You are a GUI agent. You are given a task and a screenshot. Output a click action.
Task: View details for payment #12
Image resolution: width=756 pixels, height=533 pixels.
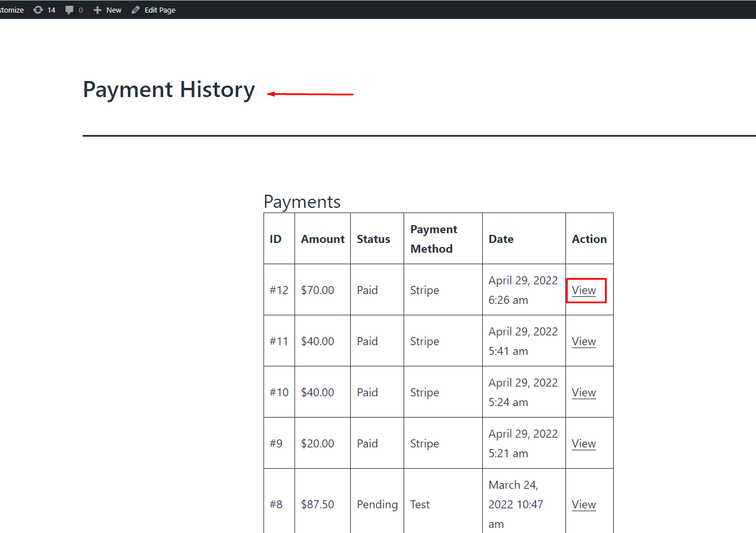click(x=584, y=290)
